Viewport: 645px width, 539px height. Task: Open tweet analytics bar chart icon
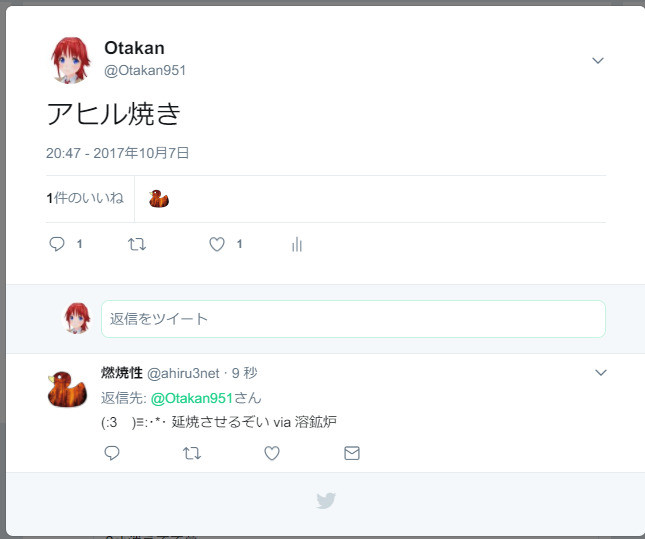(x=297, y=244)
